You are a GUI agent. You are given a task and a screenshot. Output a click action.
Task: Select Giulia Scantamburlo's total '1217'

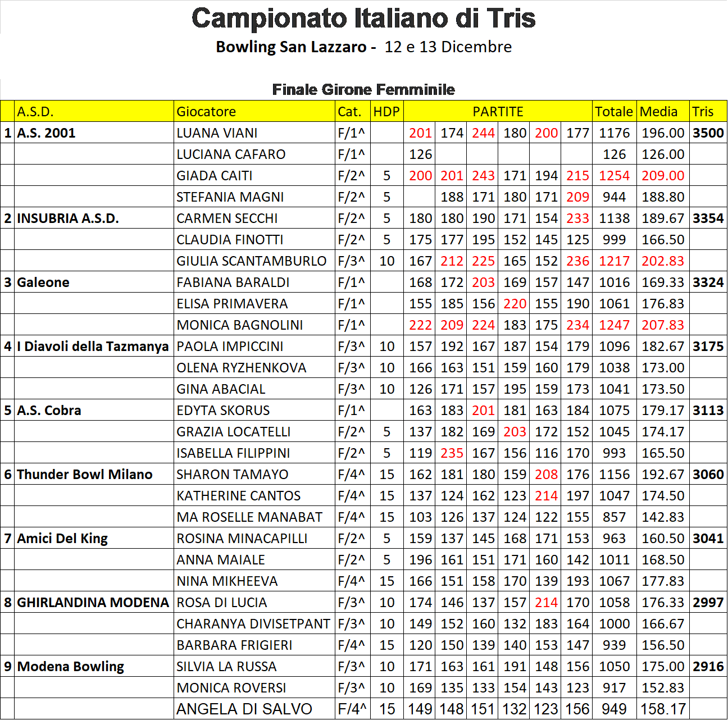(615, 261)
